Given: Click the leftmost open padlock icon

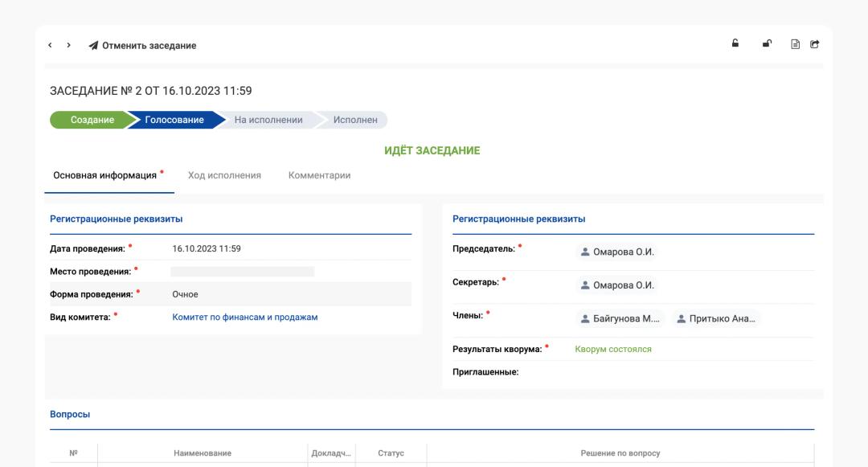Looking at the screenshot, I should point(735,45).
